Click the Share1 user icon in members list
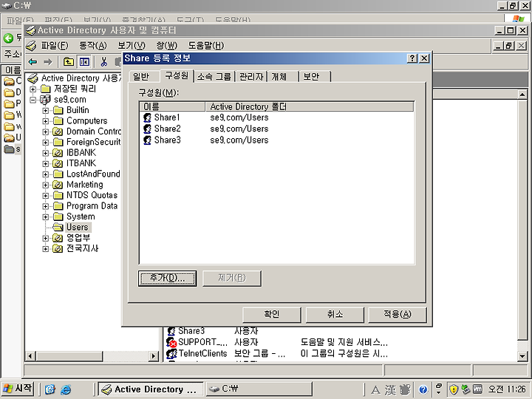The image size is (532, 399). [147, 117]
